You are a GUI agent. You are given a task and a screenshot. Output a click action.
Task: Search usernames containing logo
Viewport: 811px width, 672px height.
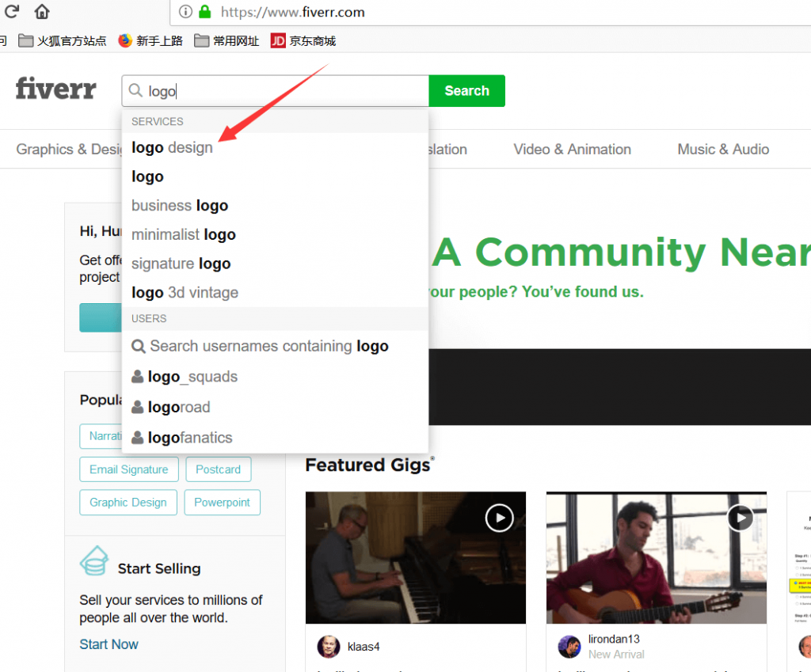275,346
